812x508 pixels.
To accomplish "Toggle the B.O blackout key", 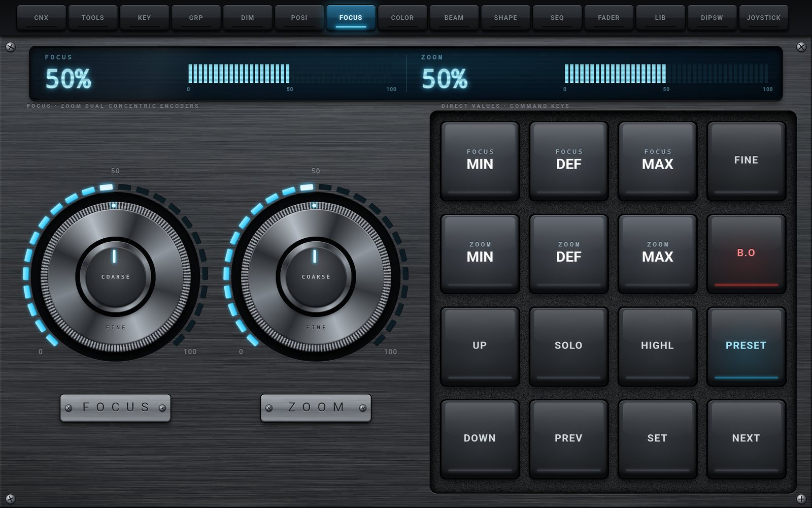I will [746, 253].
